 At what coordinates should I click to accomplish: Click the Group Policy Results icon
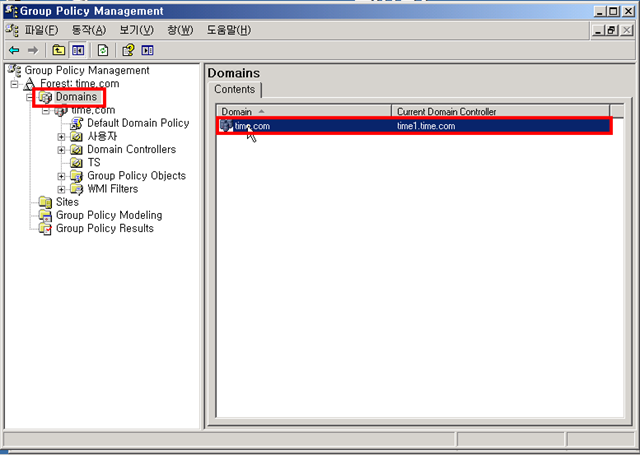click(45, 229)
